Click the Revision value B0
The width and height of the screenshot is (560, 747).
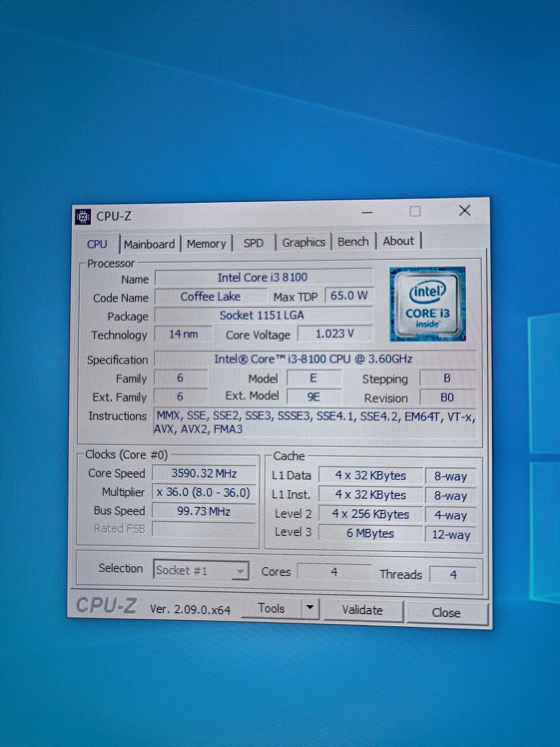[447, 397]
